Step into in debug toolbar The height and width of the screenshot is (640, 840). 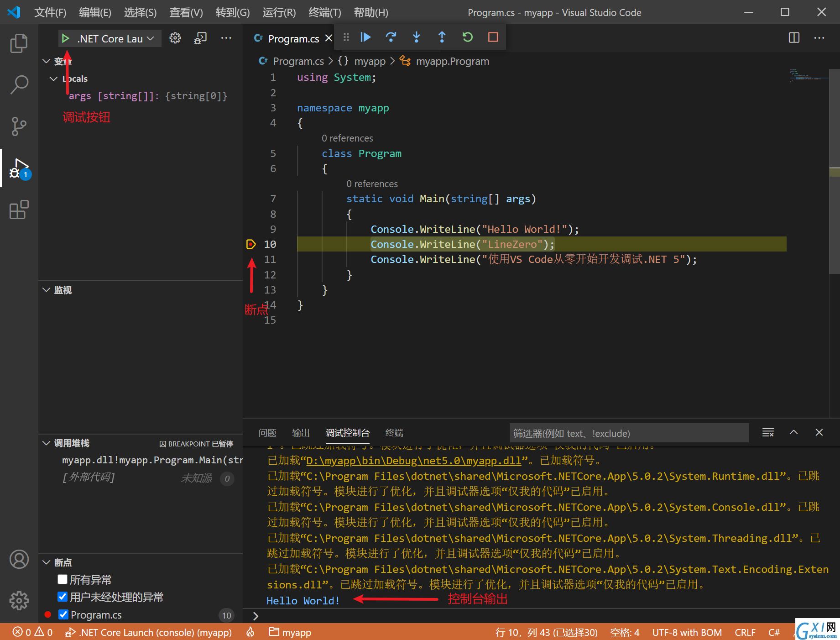(x=417, y=37)
